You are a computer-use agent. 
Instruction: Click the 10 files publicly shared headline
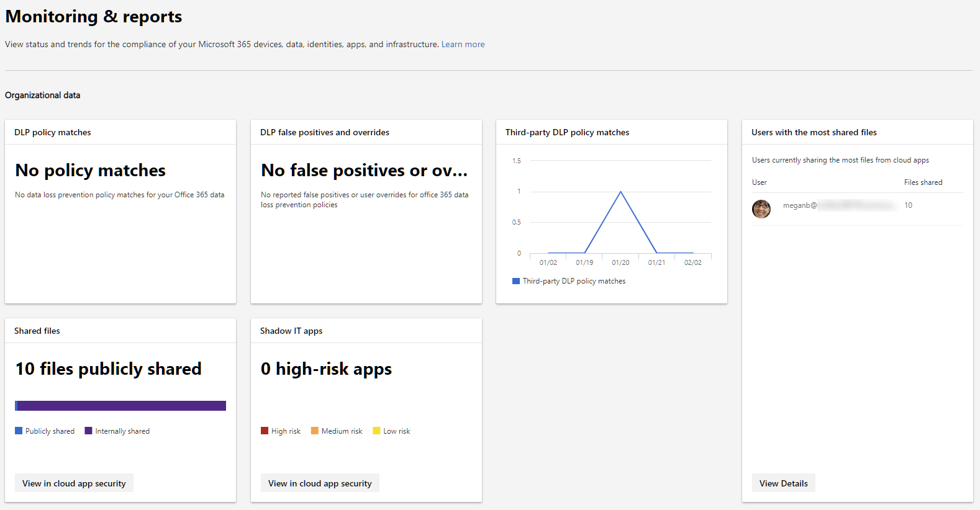[108, 369]
